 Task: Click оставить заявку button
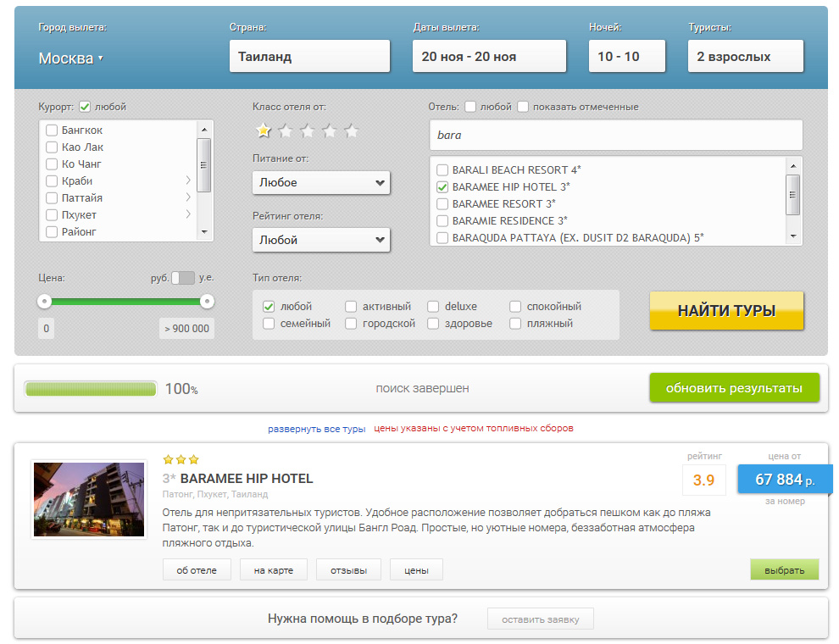coord(541,619)
